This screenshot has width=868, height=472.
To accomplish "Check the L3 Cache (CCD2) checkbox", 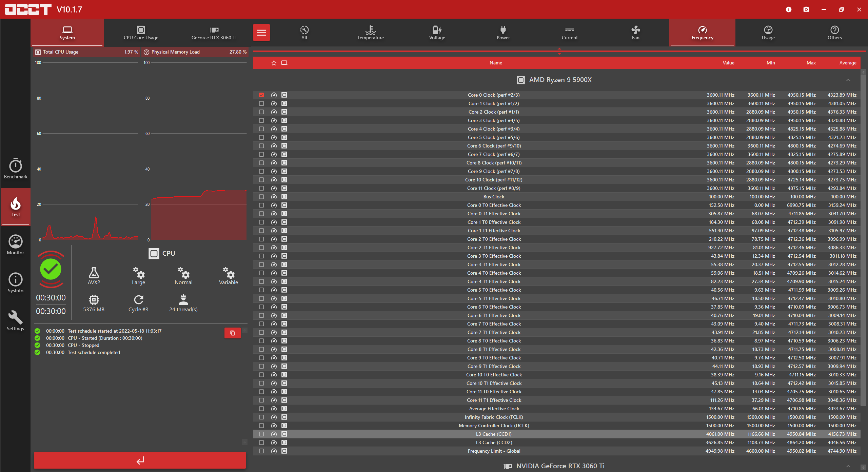I will (261, 442).
